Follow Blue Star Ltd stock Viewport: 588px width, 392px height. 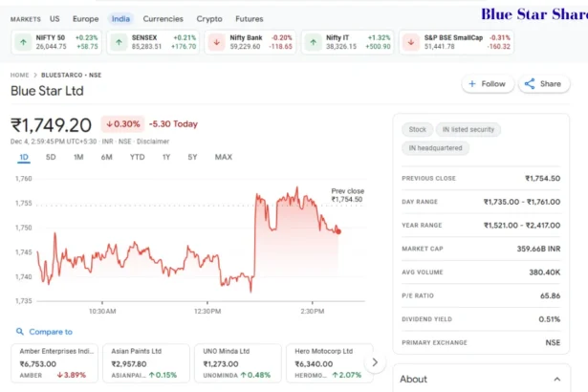coord(488,83)
